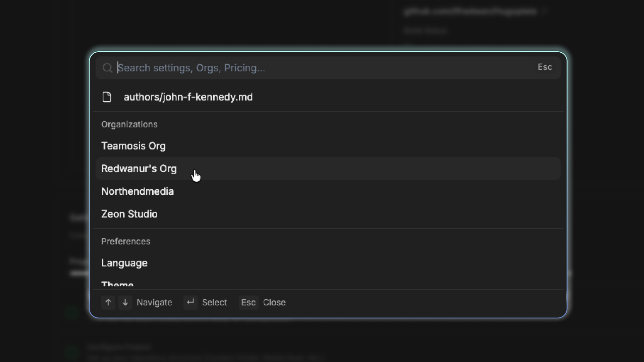Viewport: 644px width, 362px height.
Task: Click the Esc badge in search bar
Action: click(x=545, y=67)
